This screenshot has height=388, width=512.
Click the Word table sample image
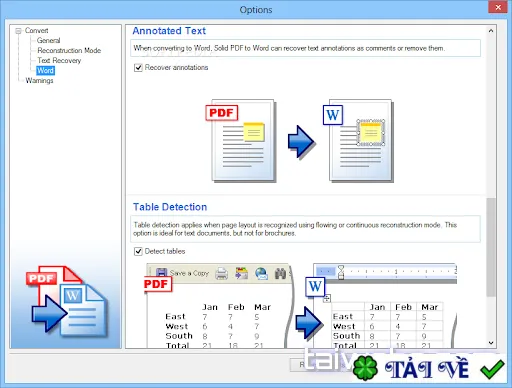point(381,306)
